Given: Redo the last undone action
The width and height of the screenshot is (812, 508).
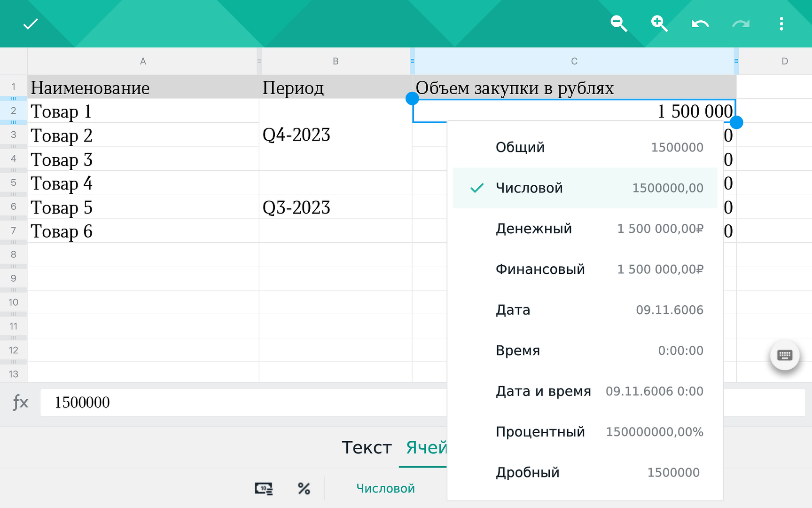Looking at the screenshot, I should [741, 24].
